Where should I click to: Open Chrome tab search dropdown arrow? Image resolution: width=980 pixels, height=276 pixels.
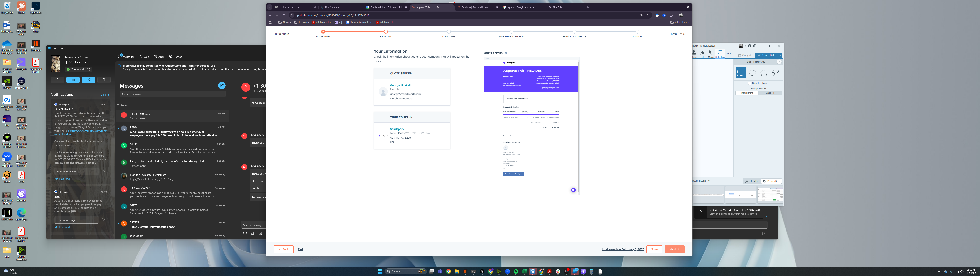pyautogui.click(x=270, y=7)
